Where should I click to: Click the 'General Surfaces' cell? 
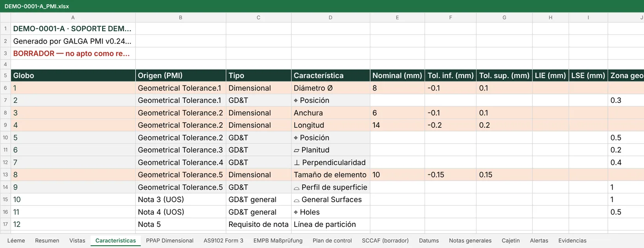tap(331, 199)
